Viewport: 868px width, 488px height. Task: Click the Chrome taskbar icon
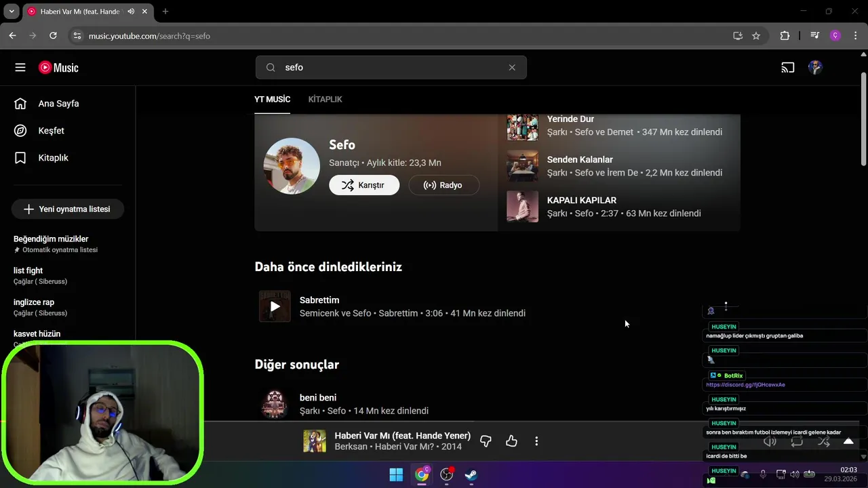[x=422, y=474]
